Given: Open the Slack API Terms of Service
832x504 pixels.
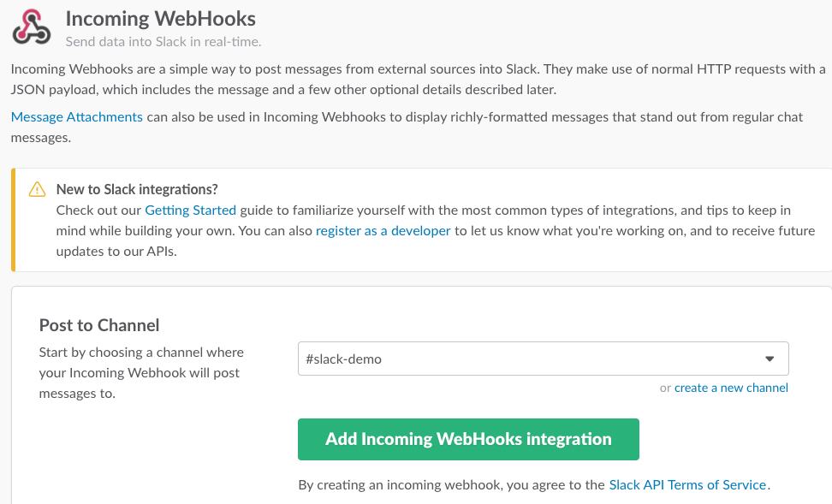Looking at the screenshot, I should coord(687,485).
